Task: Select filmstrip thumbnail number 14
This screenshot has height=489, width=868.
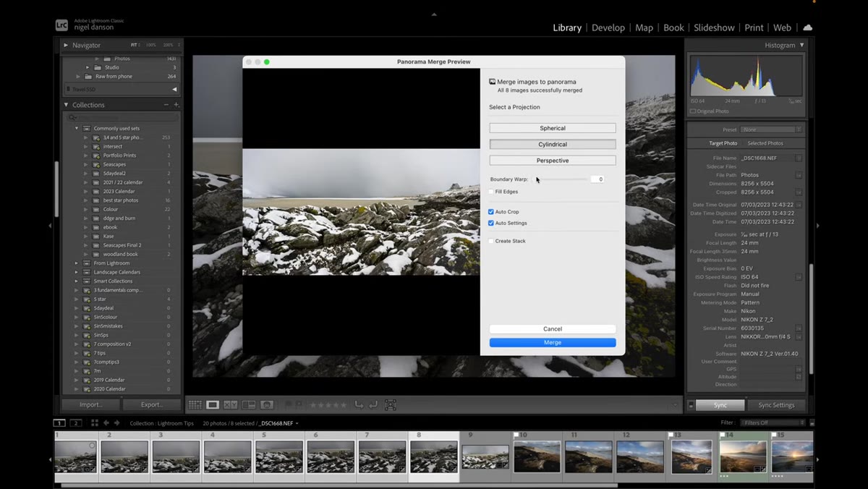Action: click(743, 457)
